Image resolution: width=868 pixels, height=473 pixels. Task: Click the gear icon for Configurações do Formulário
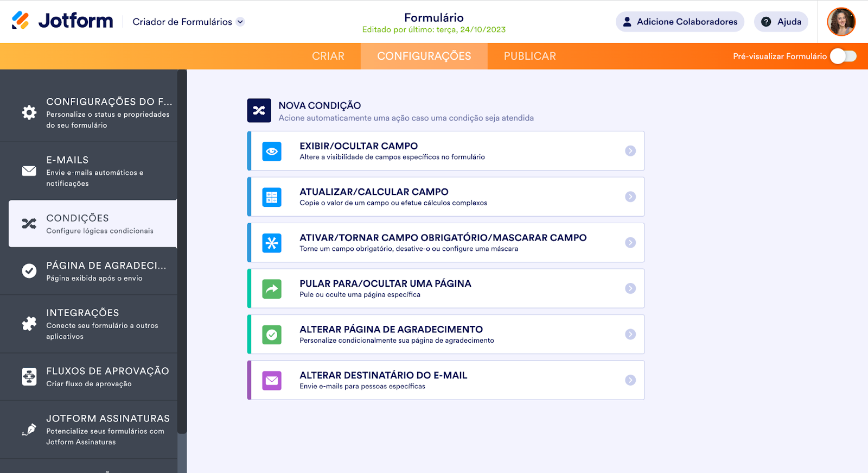[29, 112]
